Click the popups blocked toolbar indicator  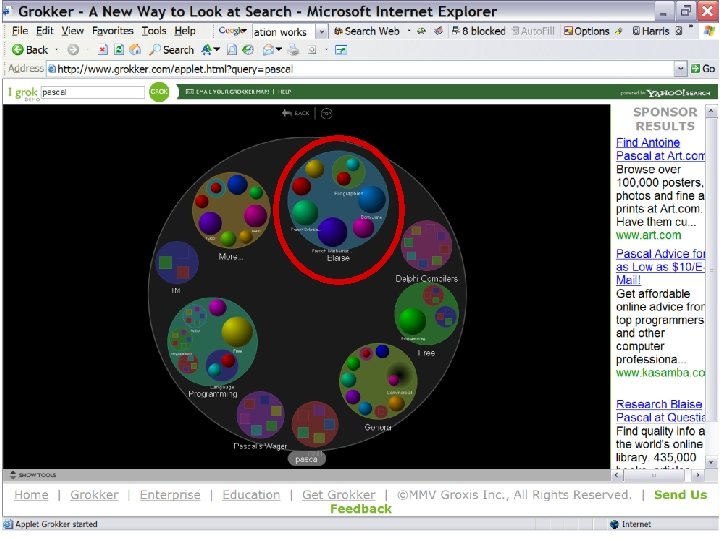(478, 31)
